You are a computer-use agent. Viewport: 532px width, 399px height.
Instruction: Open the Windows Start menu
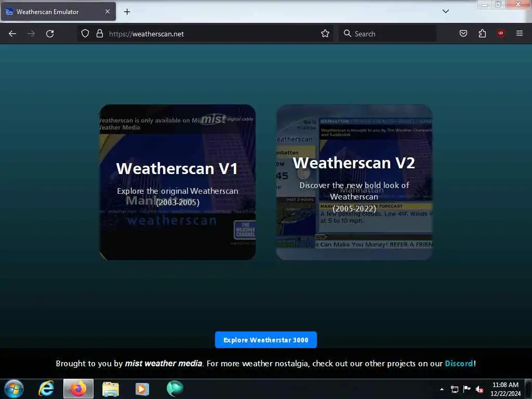(x=14, y=389)
